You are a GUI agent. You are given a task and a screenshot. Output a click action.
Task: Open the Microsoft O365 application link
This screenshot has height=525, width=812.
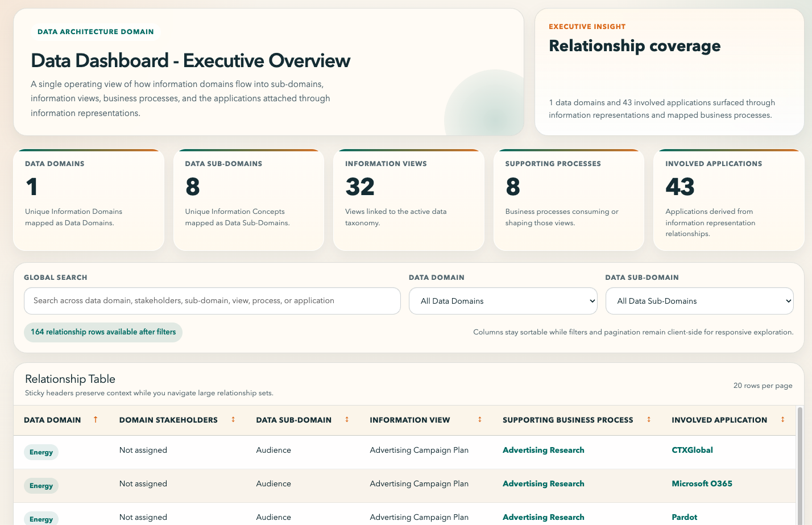pos(702,483)
